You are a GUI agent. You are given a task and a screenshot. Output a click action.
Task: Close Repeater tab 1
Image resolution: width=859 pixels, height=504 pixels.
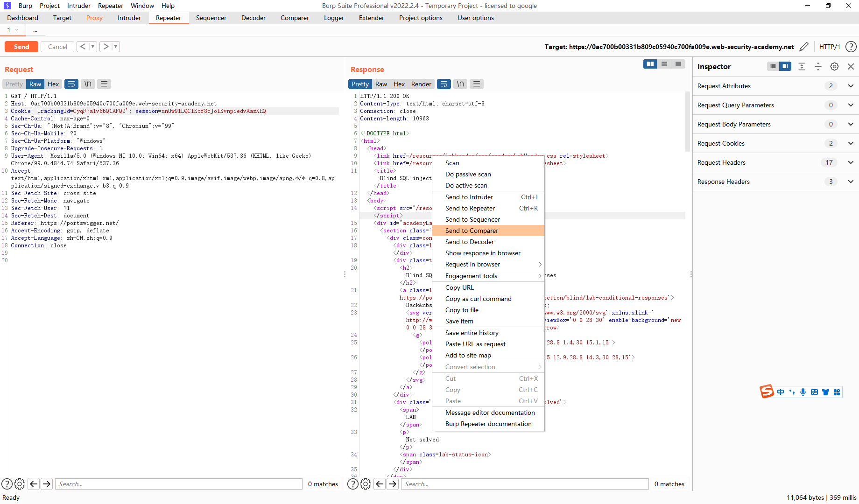[x=17, y=30]
